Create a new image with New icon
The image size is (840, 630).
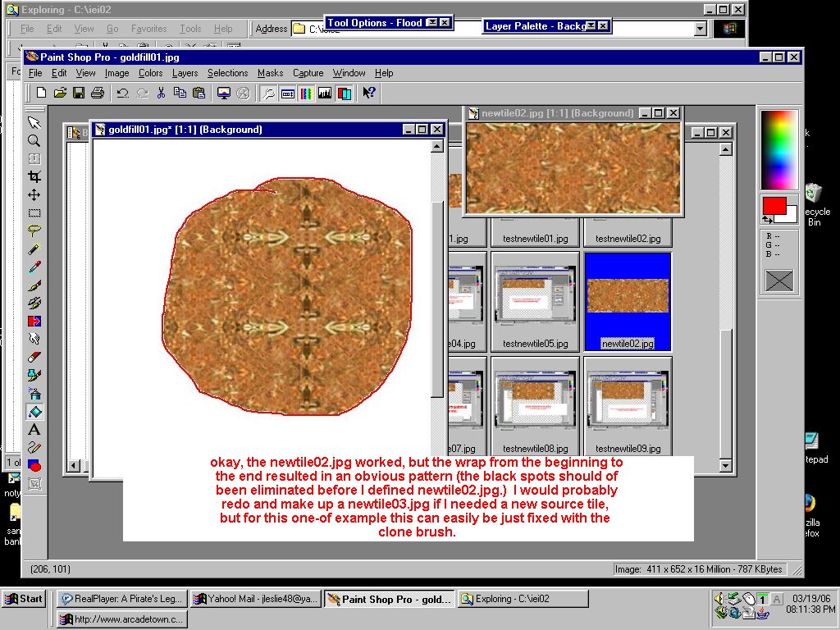point(41,94)
